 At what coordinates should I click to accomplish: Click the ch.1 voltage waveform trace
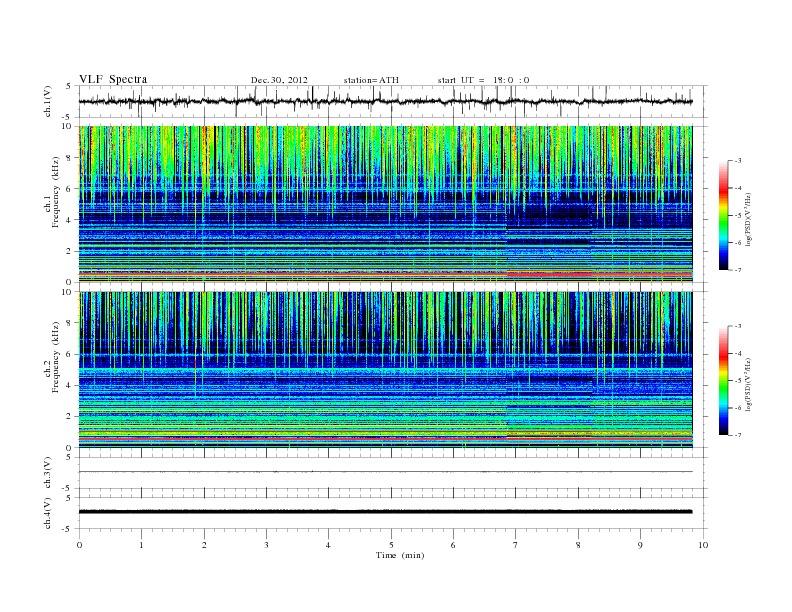[385, 101]
